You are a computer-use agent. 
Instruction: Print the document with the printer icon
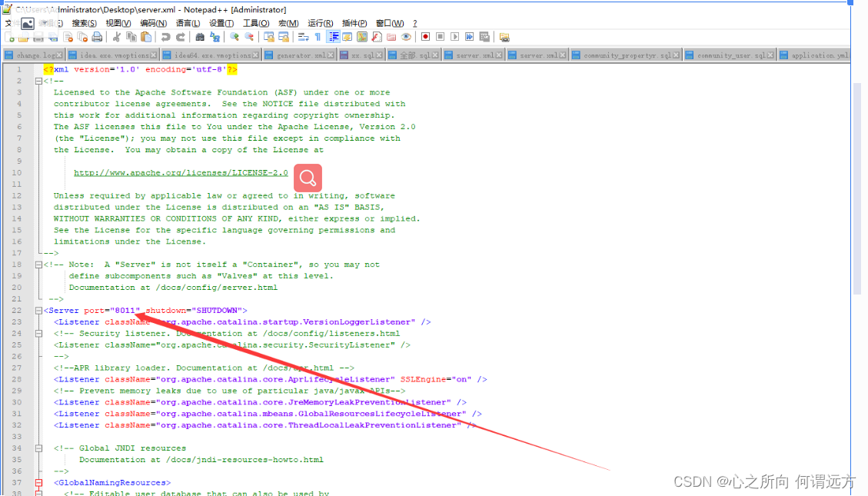tap(98, 37)
